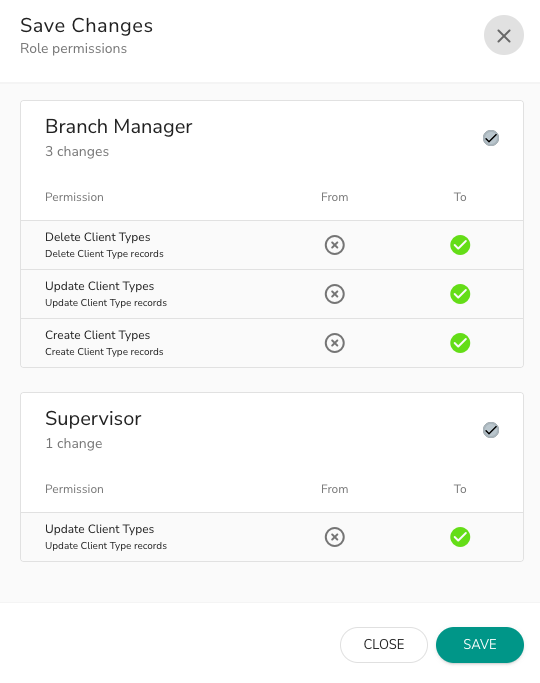Click the From X icon for Supervisor Update Client Types

(334, 537)
